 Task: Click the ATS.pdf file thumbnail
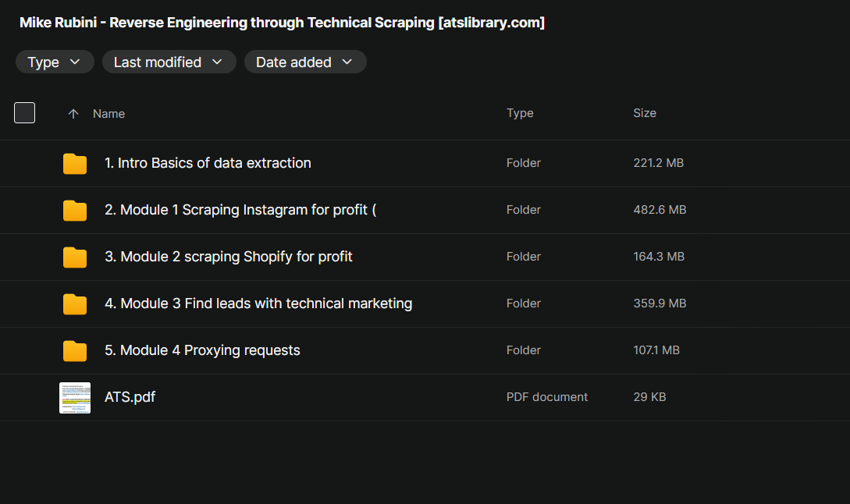(x=75, y=398)
